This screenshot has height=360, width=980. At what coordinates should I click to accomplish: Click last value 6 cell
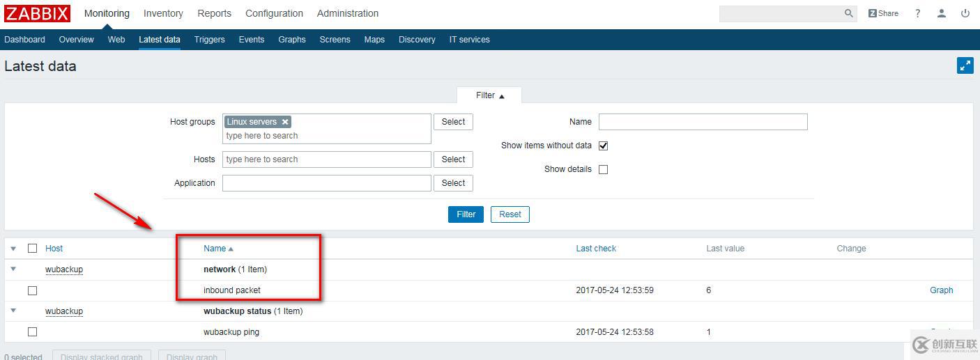pyautogui.click(x=709, y=290)
